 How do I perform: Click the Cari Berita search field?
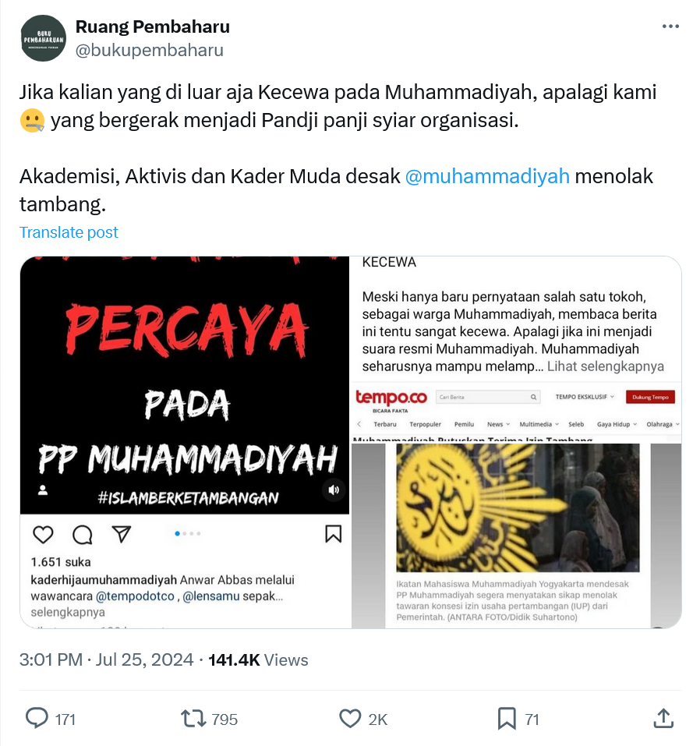tap(488, 397)
